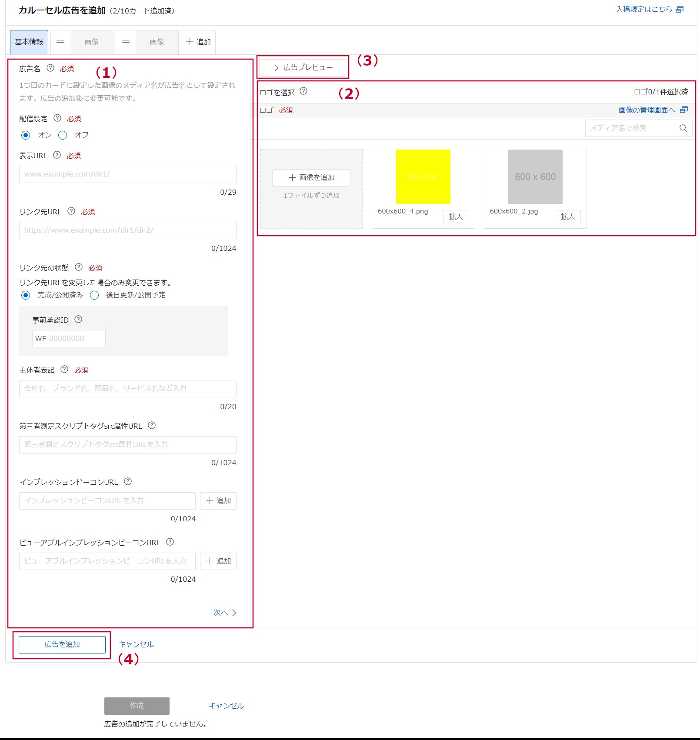
Task: Click the help icon next to 事前承認ID
Action: pos(78,320)
